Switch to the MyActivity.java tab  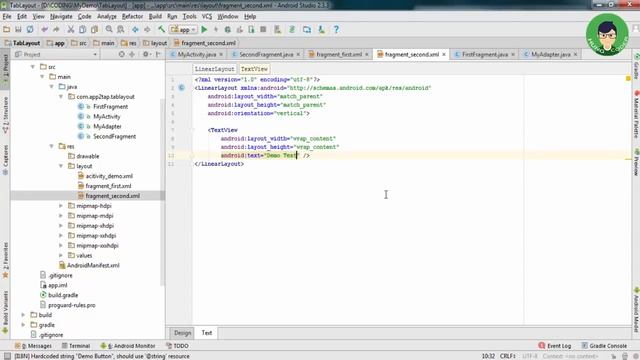(197, 54)
